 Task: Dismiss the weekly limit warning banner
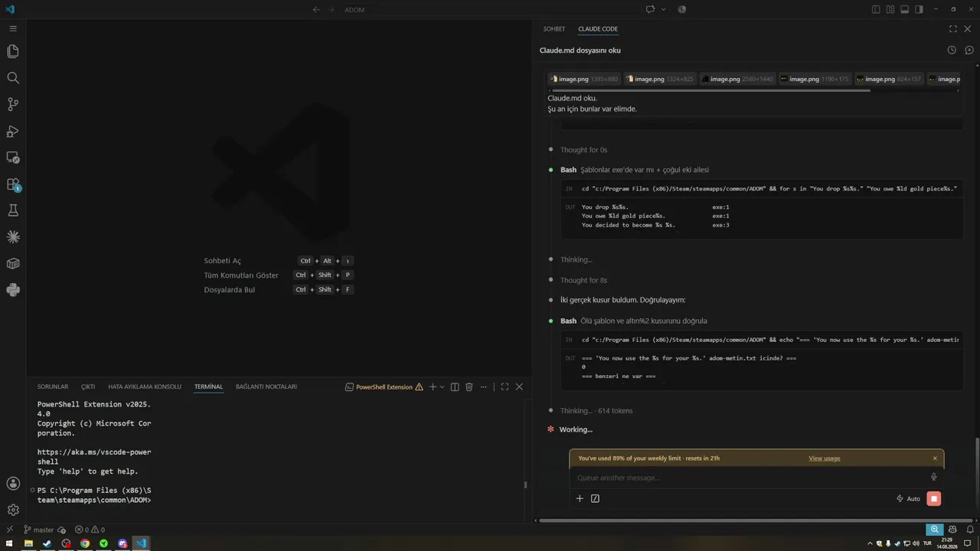[x=935, y=458]
